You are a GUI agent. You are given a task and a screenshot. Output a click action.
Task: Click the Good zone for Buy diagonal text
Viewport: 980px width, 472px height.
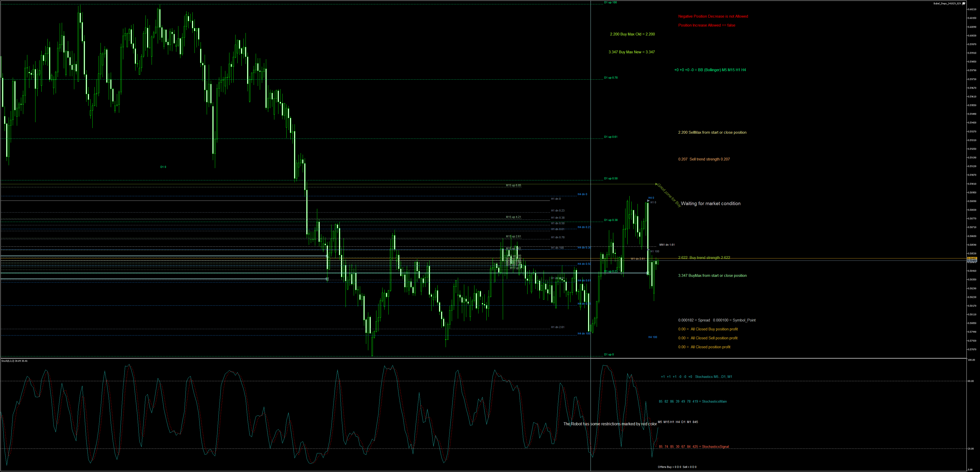tap(669, 195)
